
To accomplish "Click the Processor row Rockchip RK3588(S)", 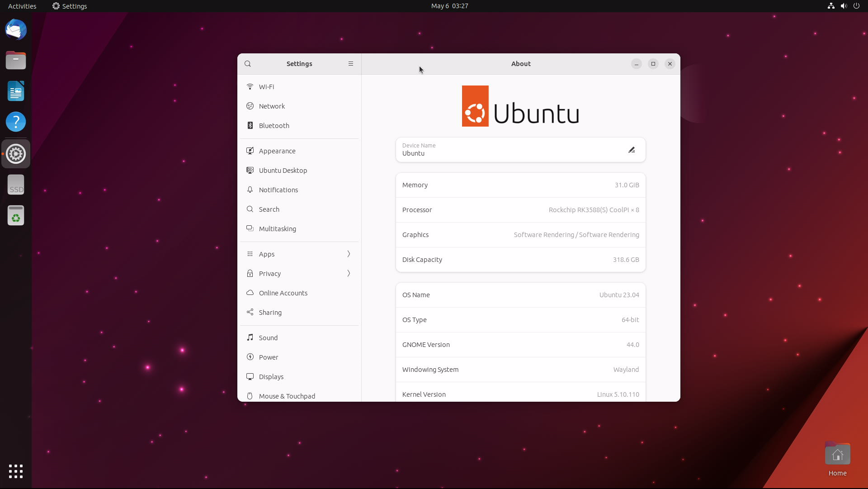I will pyautogui.click(x=521, y=210).
